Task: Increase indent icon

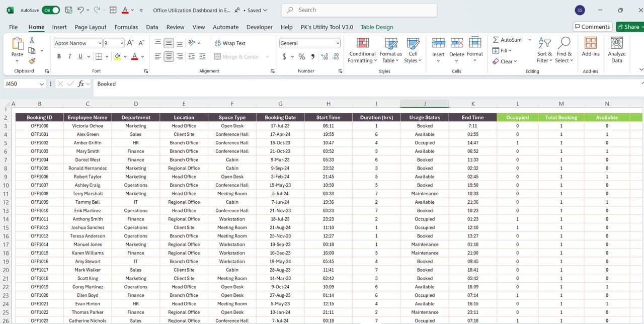Action: click(x=202, y=57)
